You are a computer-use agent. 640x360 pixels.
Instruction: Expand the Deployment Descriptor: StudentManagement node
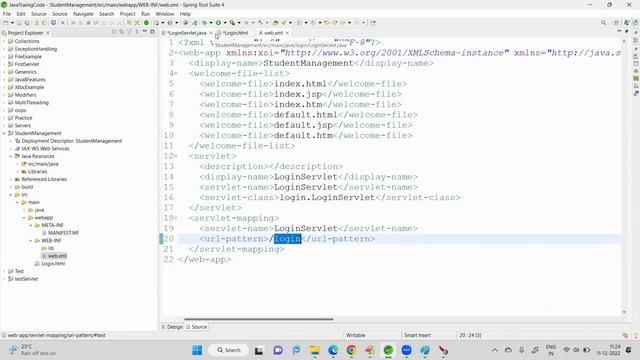[x=11, y=141]
